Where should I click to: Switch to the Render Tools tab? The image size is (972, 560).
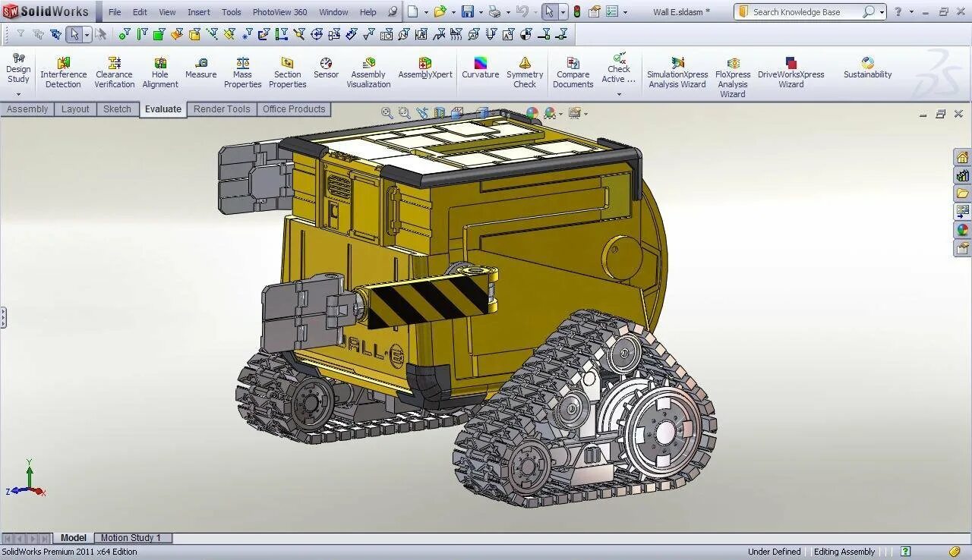click(x=222, y=109)
